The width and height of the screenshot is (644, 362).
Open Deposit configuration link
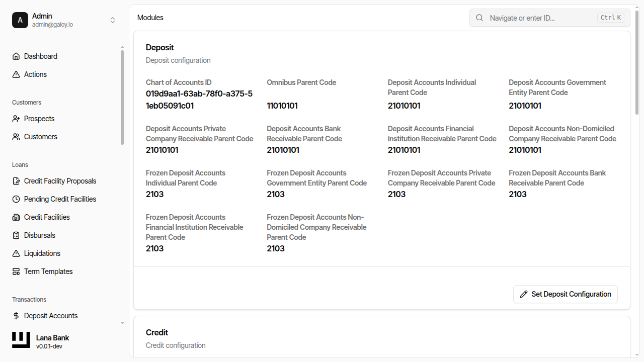point(178,60)
